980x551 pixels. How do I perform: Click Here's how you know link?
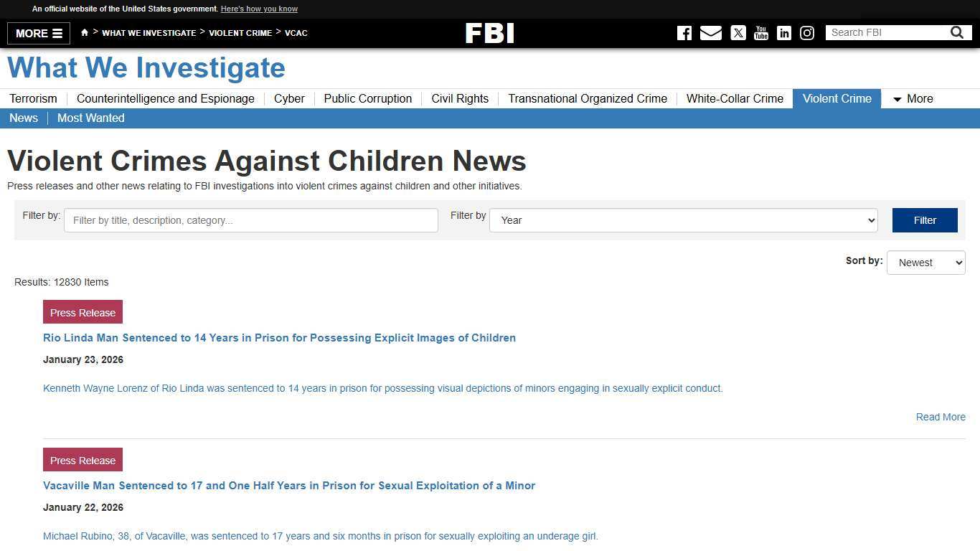(x=259, y=9)
